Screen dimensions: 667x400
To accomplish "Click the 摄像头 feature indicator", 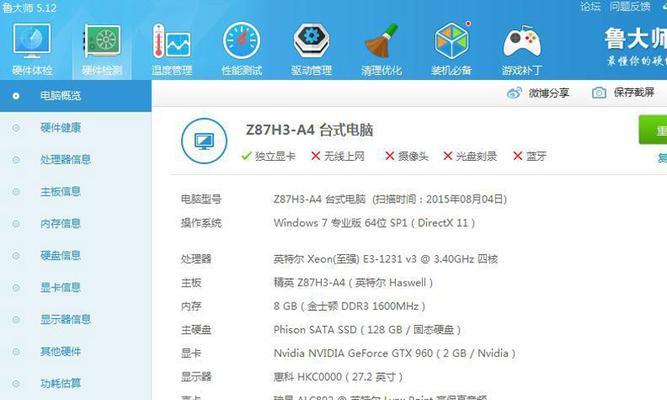I will click(x=407, y=156).
